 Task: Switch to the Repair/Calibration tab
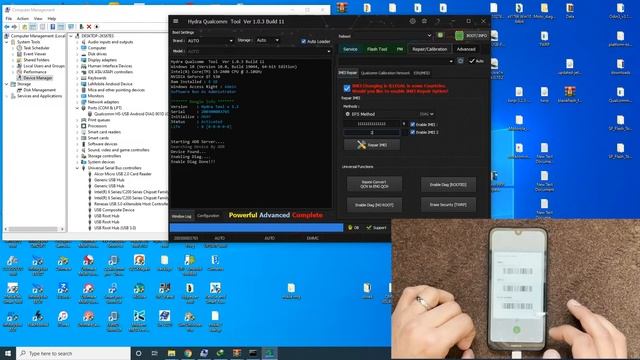(x=429, y=49)
